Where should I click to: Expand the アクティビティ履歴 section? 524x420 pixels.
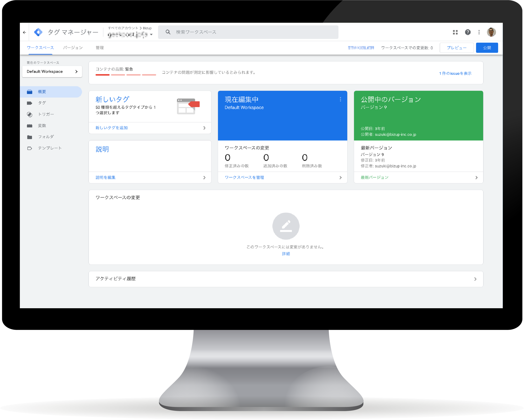coord(475,279)
